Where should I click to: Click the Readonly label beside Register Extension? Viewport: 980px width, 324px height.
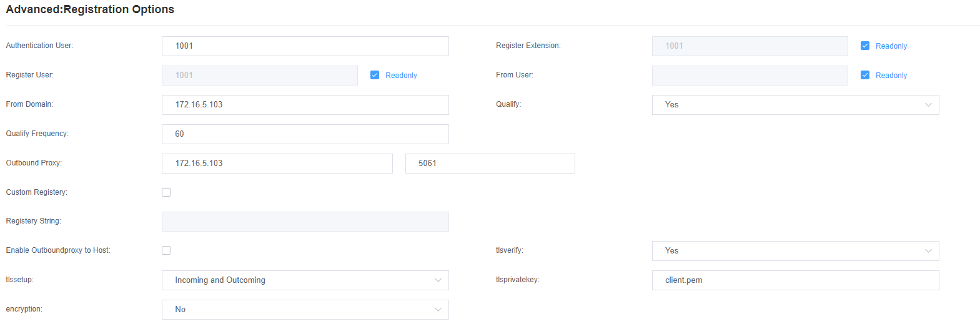point(891,46)
